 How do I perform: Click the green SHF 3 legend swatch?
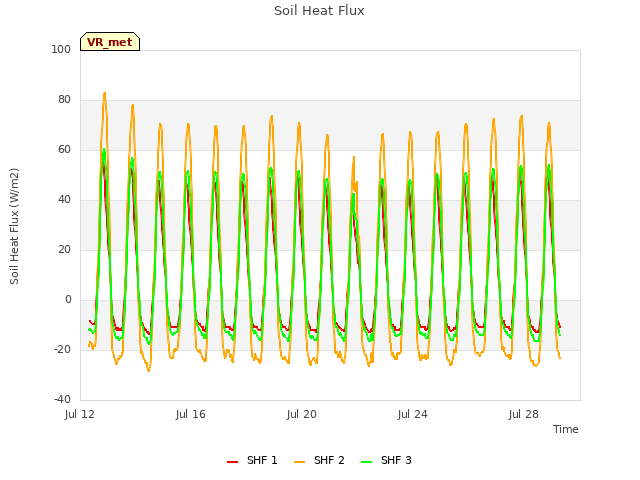tap(367, 462)
